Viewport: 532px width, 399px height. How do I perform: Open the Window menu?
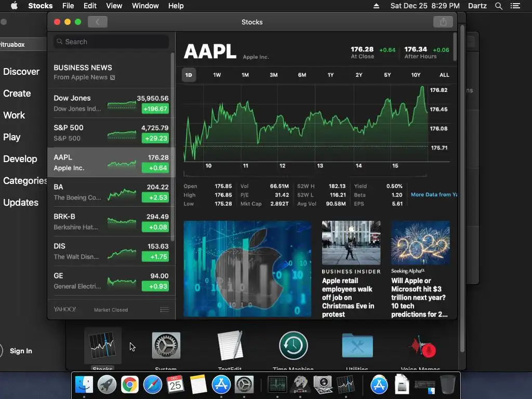[x=145, y=6]
